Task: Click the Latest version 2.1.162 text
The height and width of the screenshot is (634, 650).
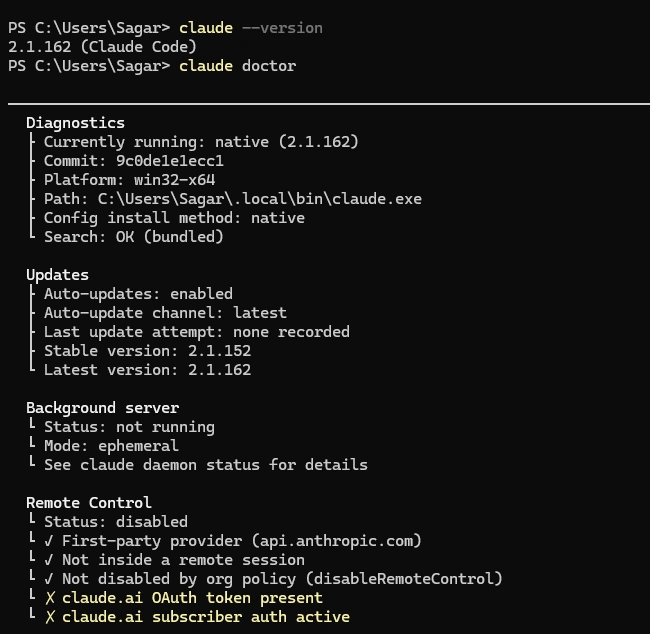Action: point(148,370)
